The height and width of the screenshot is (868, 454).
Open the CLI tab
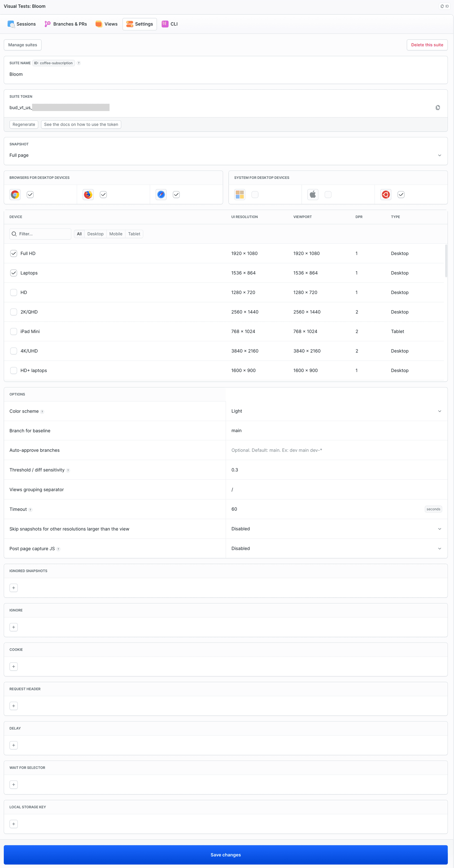170,24
